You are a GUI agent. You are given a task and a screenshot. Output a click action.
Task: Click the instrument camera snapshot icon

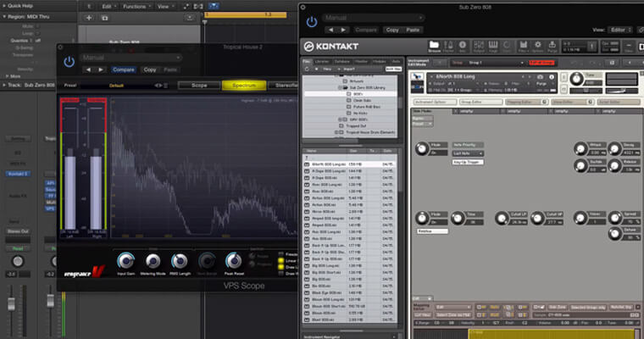click(541, 78)
